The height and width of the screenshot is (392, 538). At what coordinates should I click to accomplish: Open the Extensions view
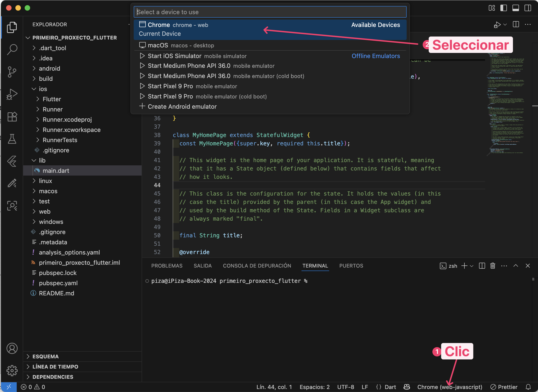[12, 117]
